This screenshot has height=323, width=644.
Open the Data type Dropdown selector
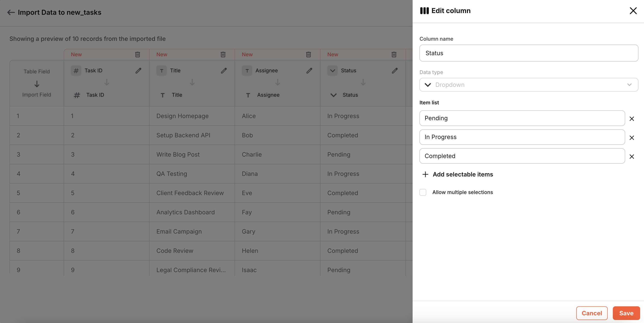pyautogui.click(x=529, y=84)
